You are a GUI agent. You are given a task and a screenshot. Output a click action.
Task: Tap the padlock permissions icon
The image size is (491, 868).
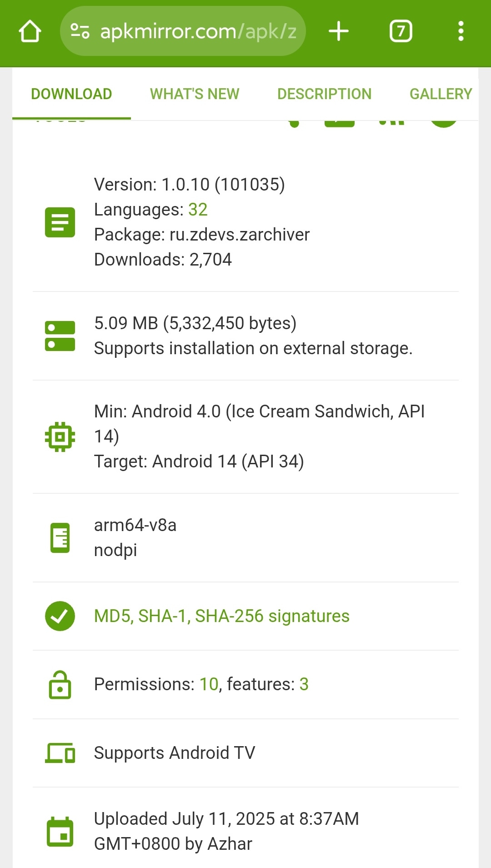coord(60,684)
